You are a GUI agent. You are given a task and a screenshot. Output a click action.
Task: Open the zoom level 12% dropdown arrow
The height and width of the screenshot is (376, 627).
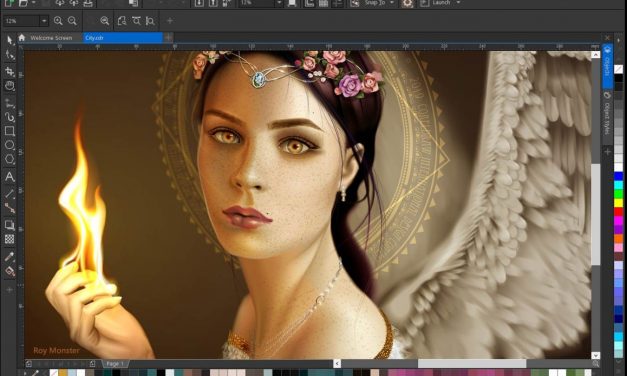click(x=44, y=21)
